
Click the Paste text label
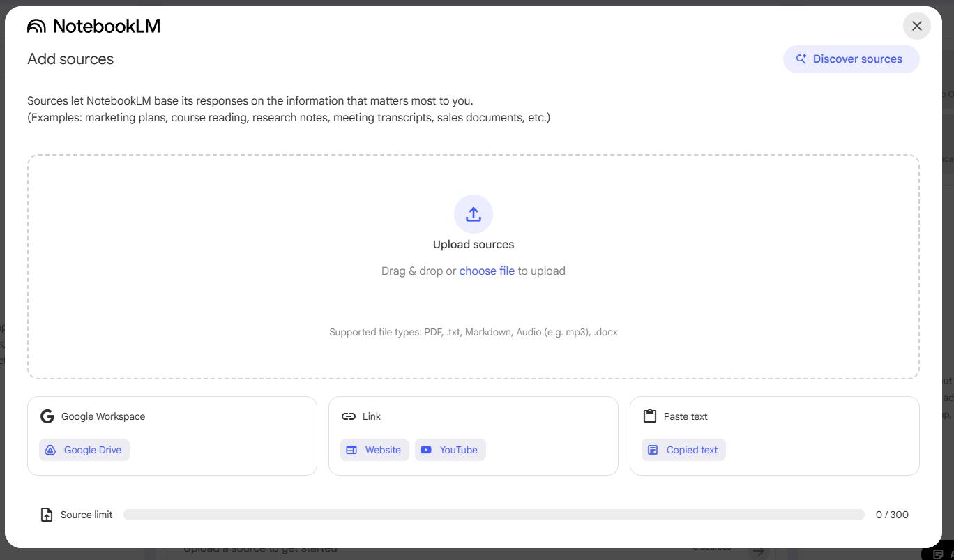click(686, 416)
